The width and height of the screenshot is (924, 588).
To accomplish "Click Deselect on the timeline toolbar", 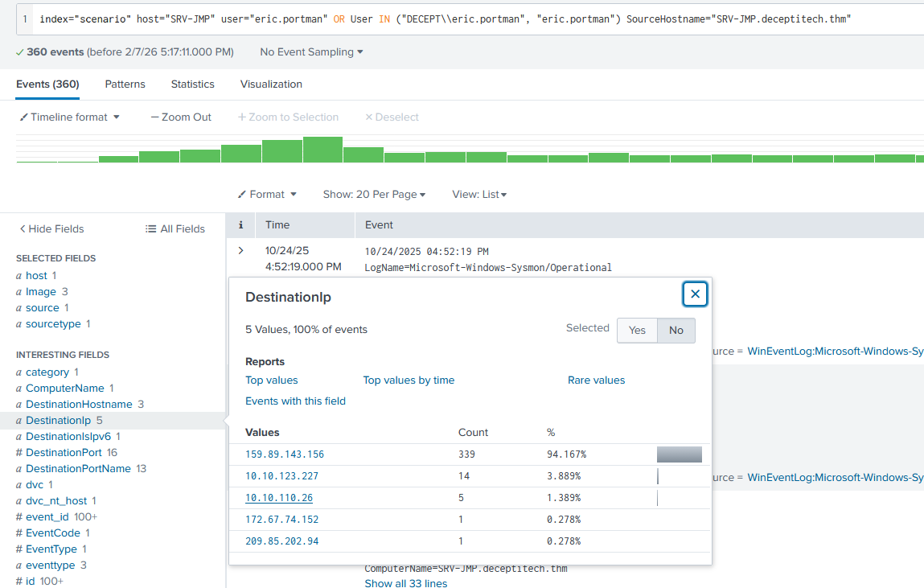I will pos(392,117).
